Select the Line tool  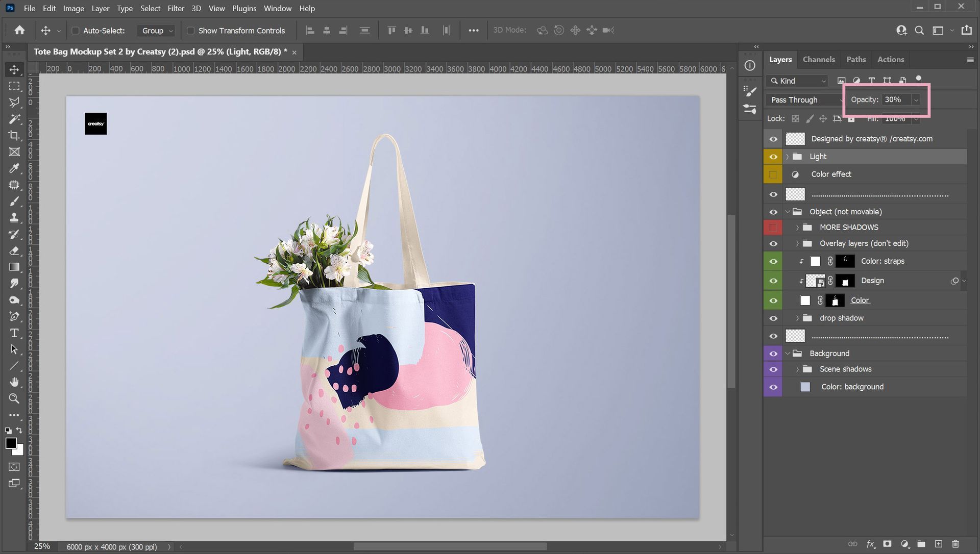pyautogui.click(x=14, y=366)
